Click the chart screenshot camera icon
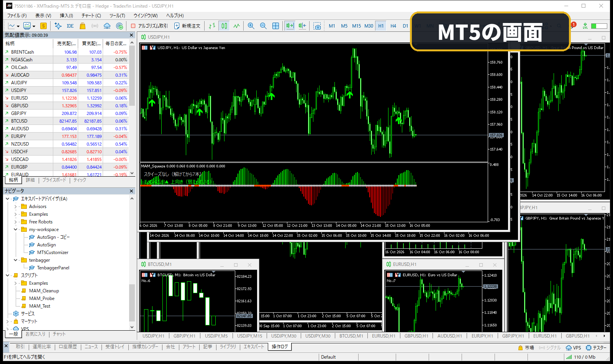Viewport: 613px width, 364px height. pyautogui.click(x=317, y=26)
